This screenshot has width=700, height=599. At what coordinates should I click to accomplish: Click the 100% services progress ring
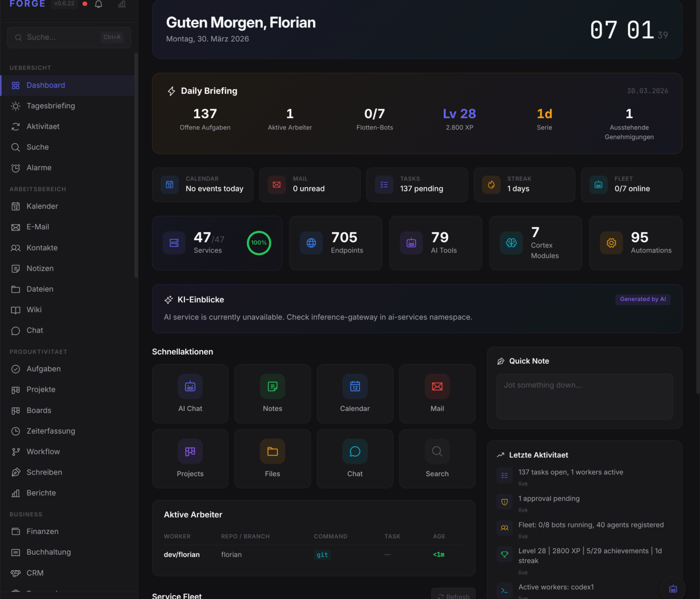tap(258, 243)
